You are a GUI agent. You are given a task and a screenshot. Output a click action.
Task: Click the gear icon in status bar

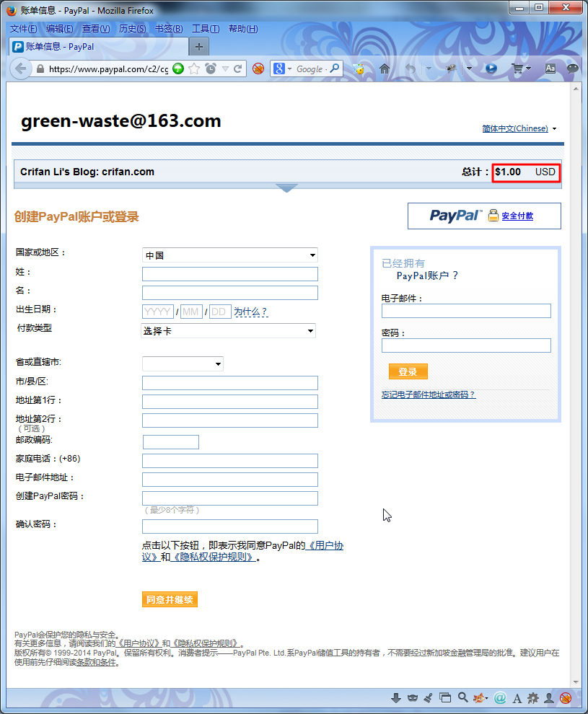coord(533,698)
